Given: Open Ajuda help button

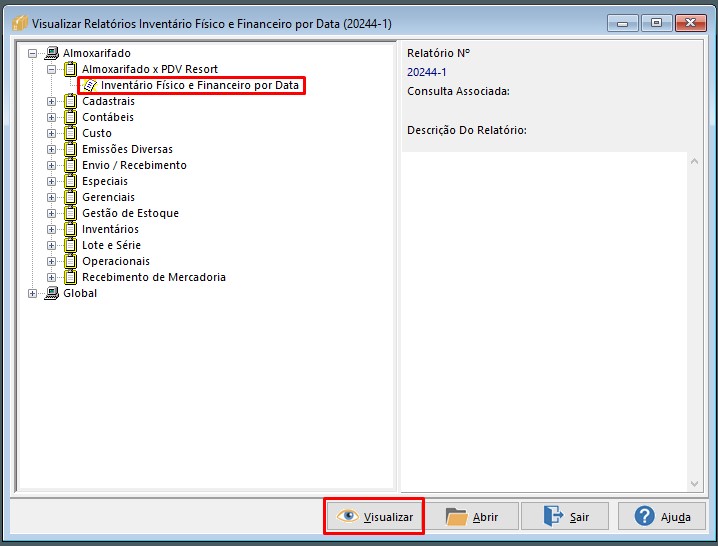Looking at the screenshot, I should point(662,516).
